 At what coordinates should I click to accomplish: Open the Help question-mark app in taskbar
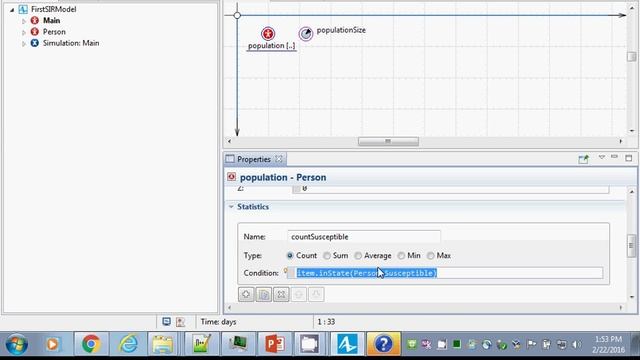click(x=383, y=343)
